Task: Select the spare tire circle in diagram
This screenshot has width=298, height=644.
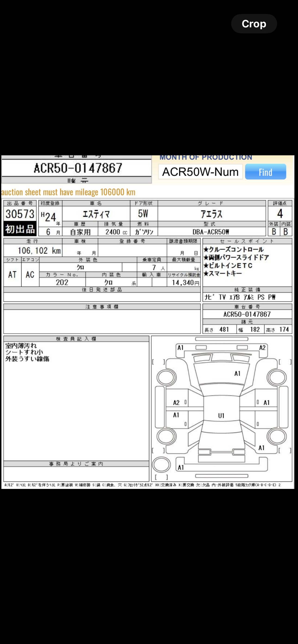Action: point(161,465)
